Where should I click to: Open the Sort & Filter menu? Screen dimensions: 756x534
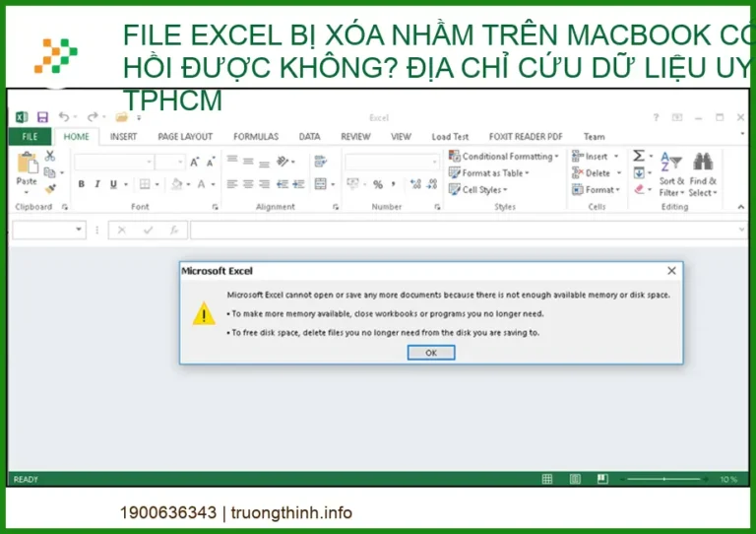pos(671,173)
